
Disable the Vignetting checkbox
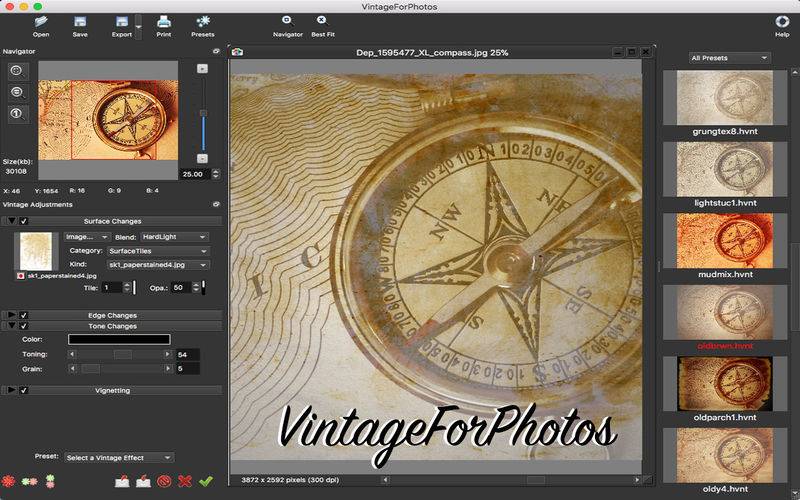click(24, 390)
